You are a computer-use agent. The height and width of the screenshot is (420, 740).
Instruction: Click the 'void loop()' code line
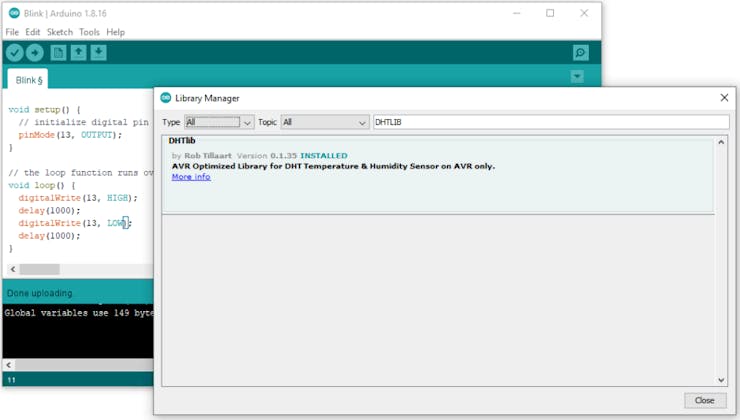[x=42, y=185]
